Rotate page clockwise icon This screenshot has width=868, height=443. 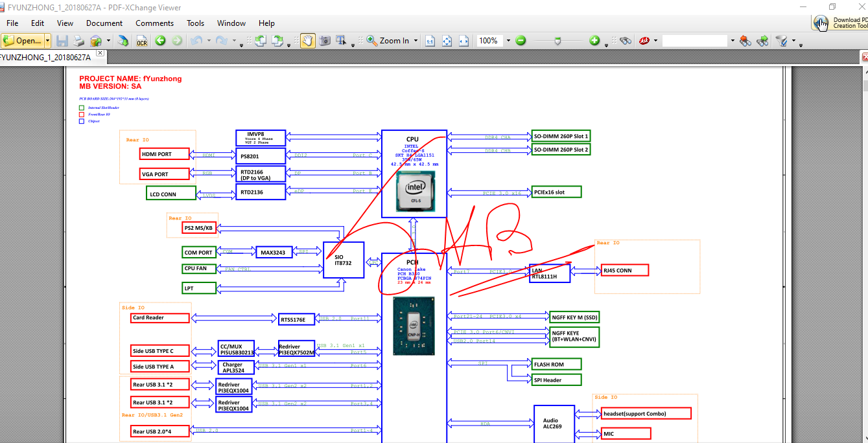[x=277, y=41]
